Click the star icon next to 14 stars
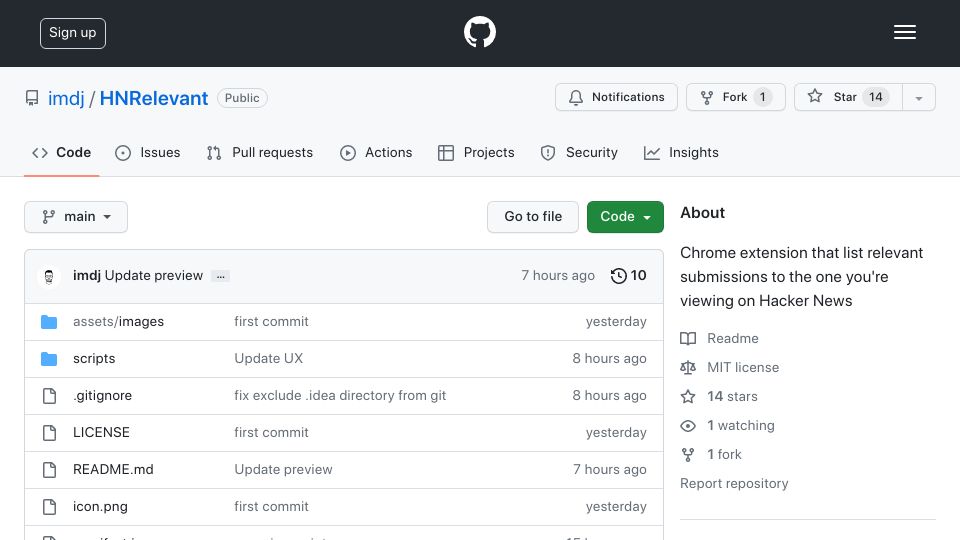The height and width of the screenshot is (540, 960). pyautogui.click(x=688, y=396)
